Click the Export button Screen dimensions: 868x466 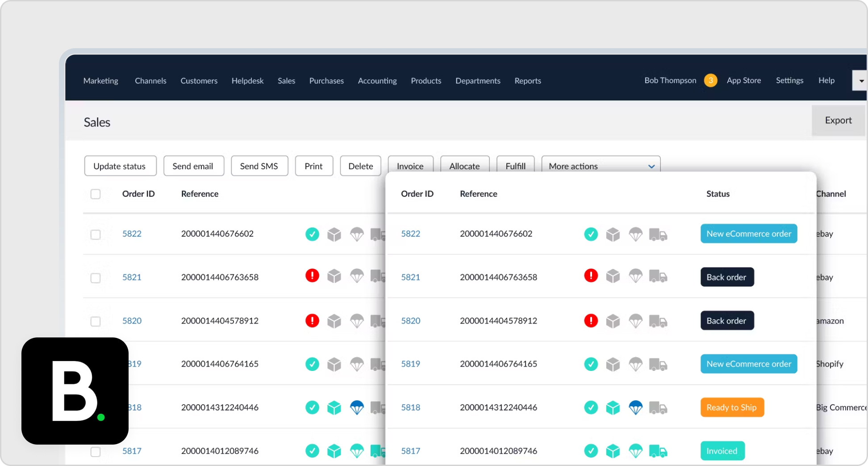point(838,120)
